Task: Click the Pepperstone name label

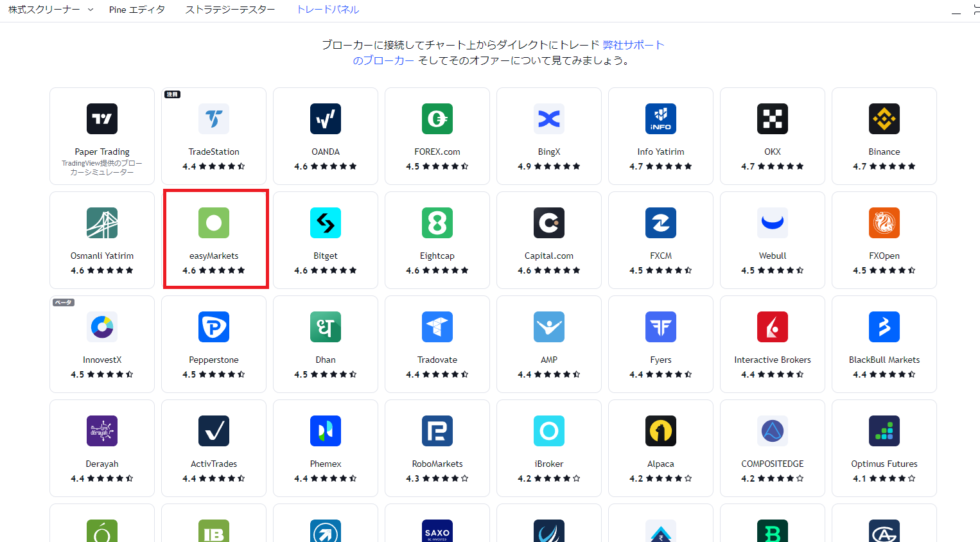Action: (x=214, y=360)
